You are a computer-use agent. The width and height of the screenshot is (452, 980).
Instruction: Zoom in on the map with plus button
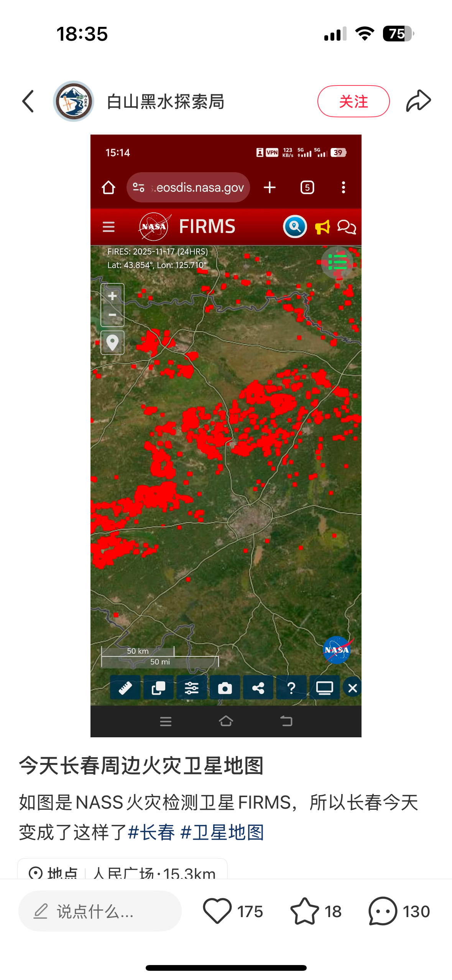pyautogui.click(x=112, y=296)
